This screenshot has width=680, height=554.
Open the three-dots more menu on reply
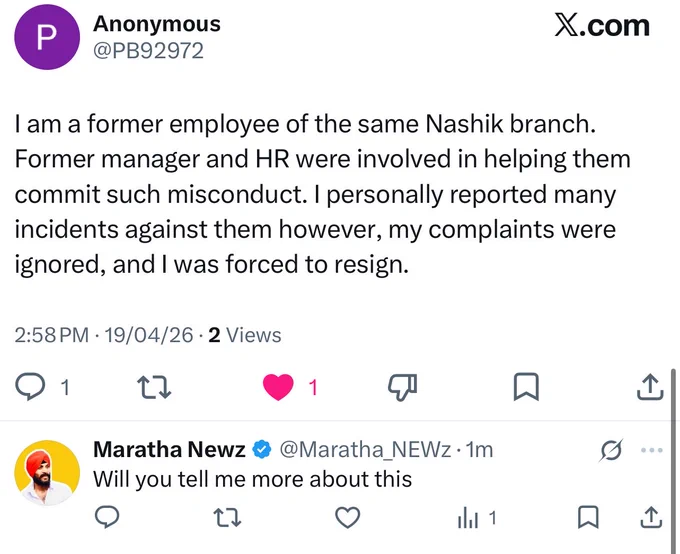coord(652,450)
